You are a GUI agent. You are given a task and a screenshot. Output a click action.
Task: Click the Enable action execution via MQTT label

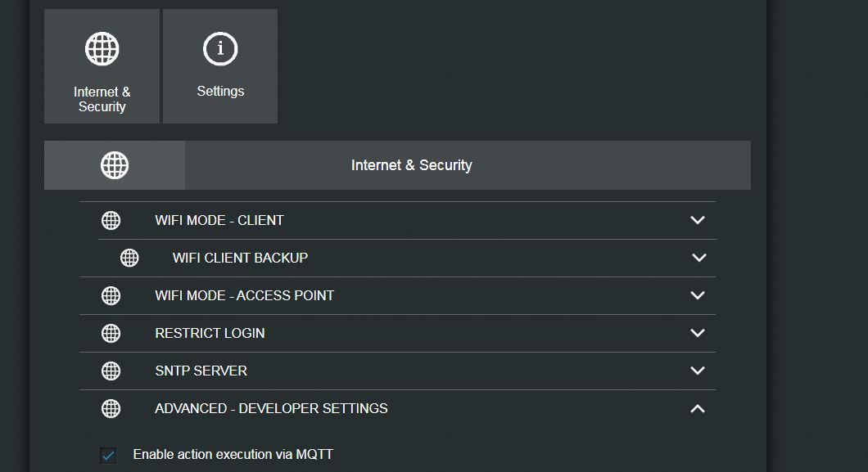[233, 454]
